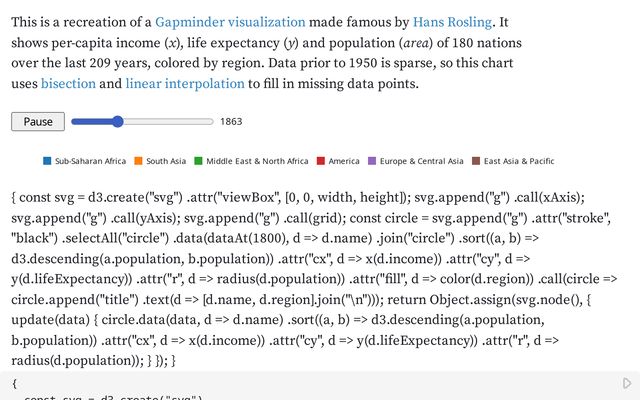The height and width of the screenshot is (400, 640).
Task: Click inside the code editor cell
Action: point(300,386)
